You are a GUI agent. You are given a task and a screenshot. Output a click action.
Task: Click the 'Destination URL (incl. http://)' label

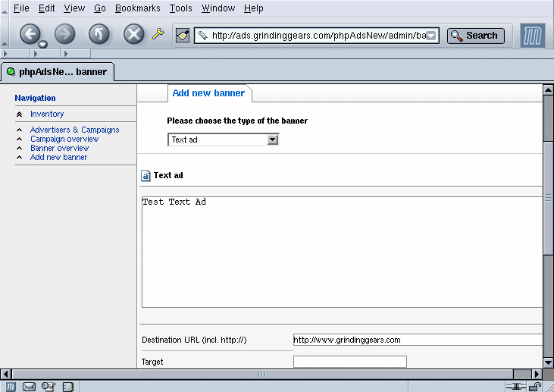(x=194, y=340)
